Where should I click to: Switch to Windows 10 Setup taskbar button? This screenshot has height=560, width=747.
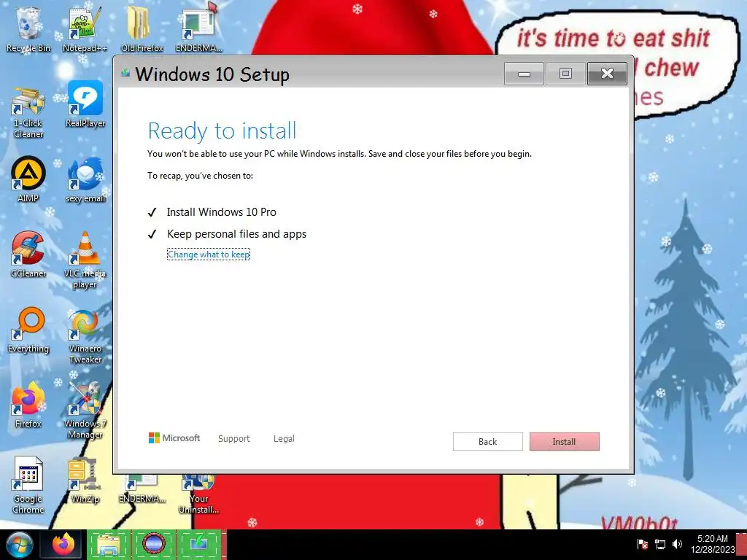pos(199,544)
